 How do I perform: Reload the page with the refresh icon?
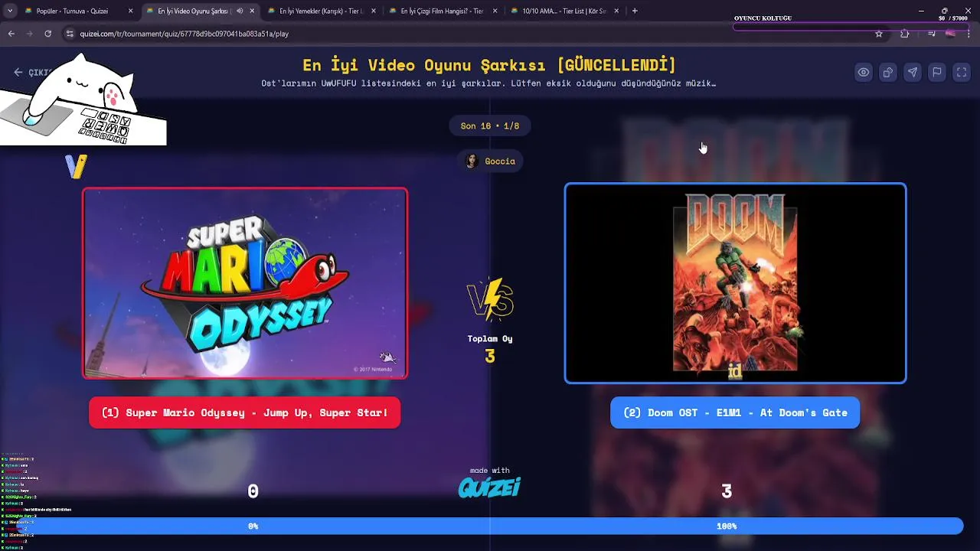[x=47, y=34]
